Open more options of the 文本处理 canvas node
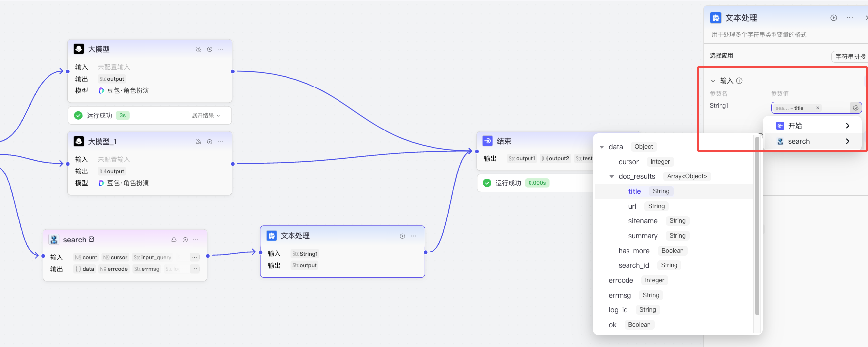 pyautogui.click(x=414, y=236)
